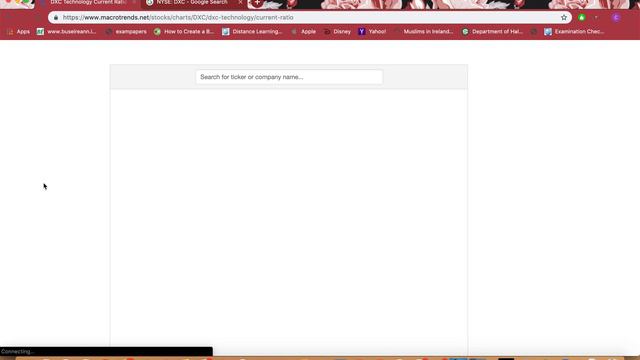The width and height of the screenshot is (640, 360).
Task: Open the Disney bookmark
Action: pos(337,31)
